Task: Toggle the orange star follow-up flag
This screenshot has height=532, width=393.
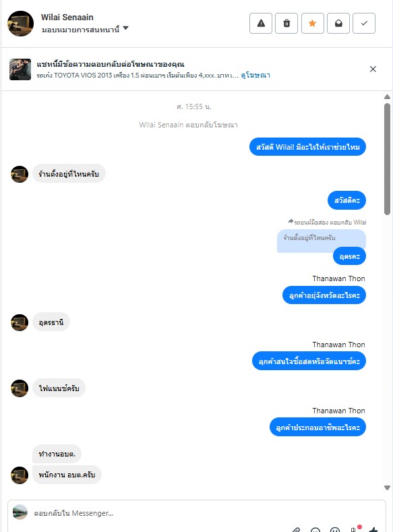Action: 312,24
